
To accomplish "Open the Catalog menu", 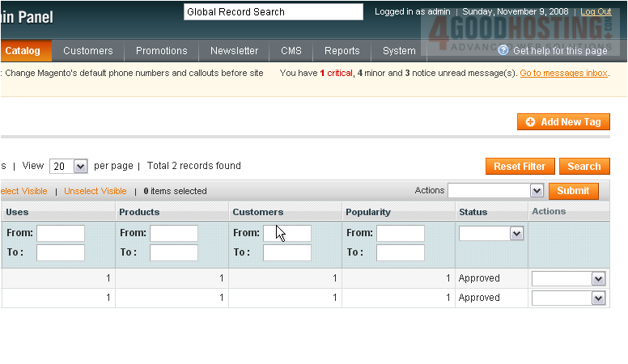I will (23, 51).
